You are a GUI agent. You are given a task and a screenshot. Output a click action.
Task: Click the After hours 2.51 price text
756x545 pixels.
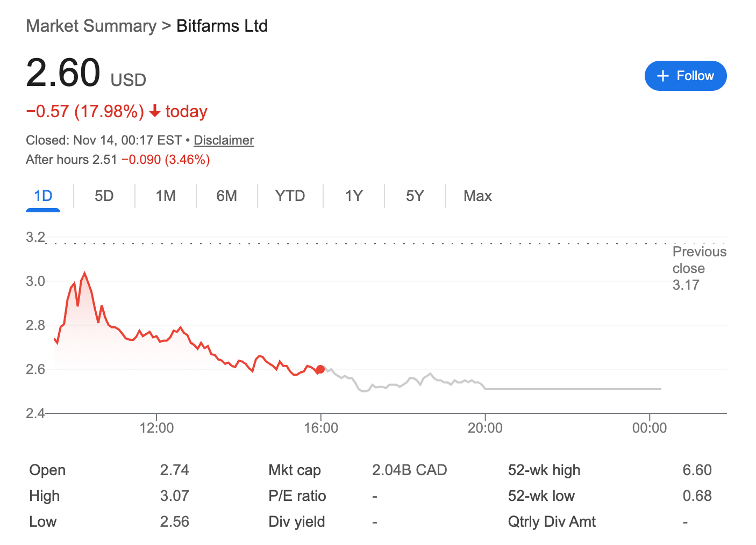(x=71, y=160)
